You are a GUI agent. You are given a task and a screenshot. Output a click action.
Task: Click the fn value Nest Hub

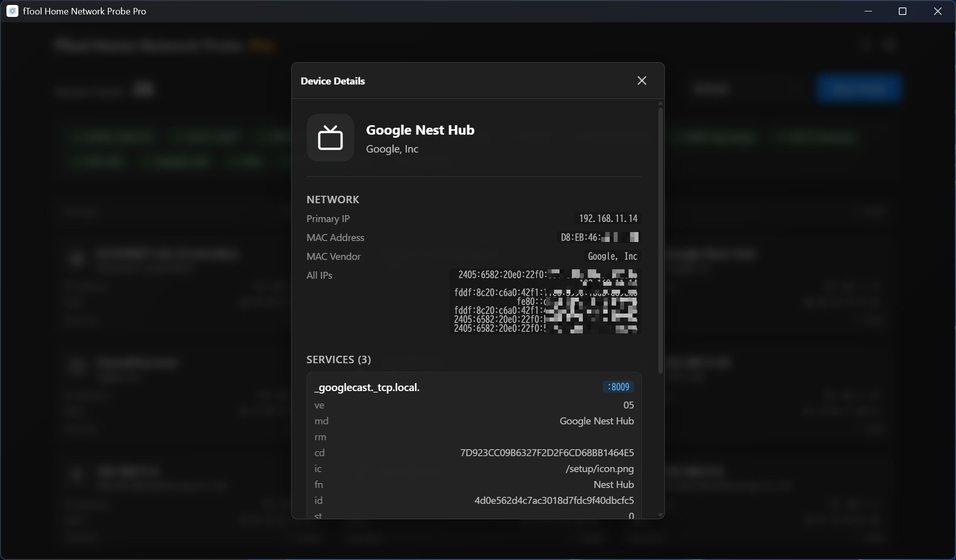(613, 484)
